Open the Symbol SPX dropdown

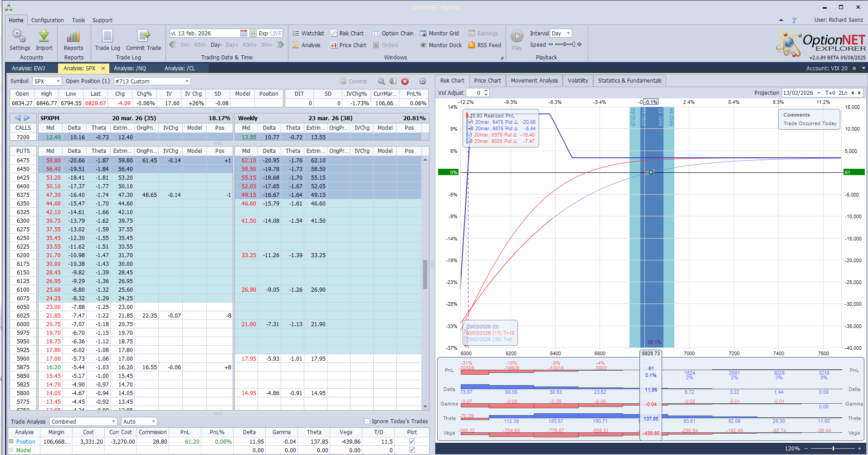click(x=58, y=81)
